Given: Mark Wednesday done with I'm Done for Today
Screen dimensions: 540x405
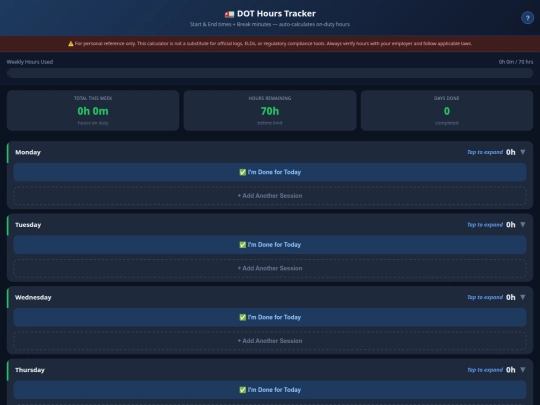Looking at the screenshot, I should (270, 317).
